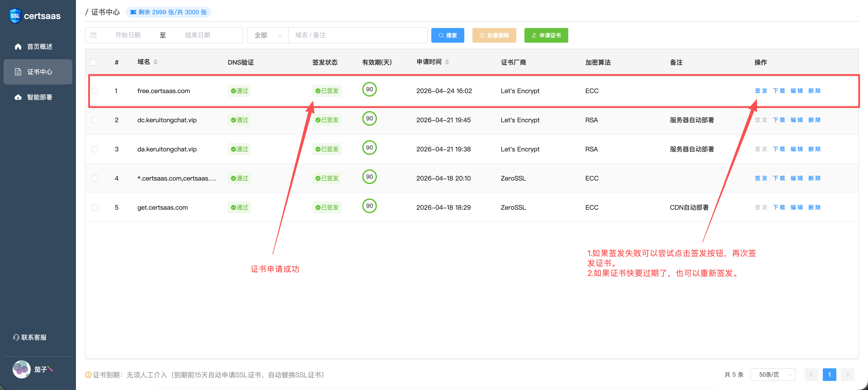Image resolution: width=868 pixels, height=390 pixels.
Task: Check the row for *.certsaas.com
Action: tap(95, 178)
